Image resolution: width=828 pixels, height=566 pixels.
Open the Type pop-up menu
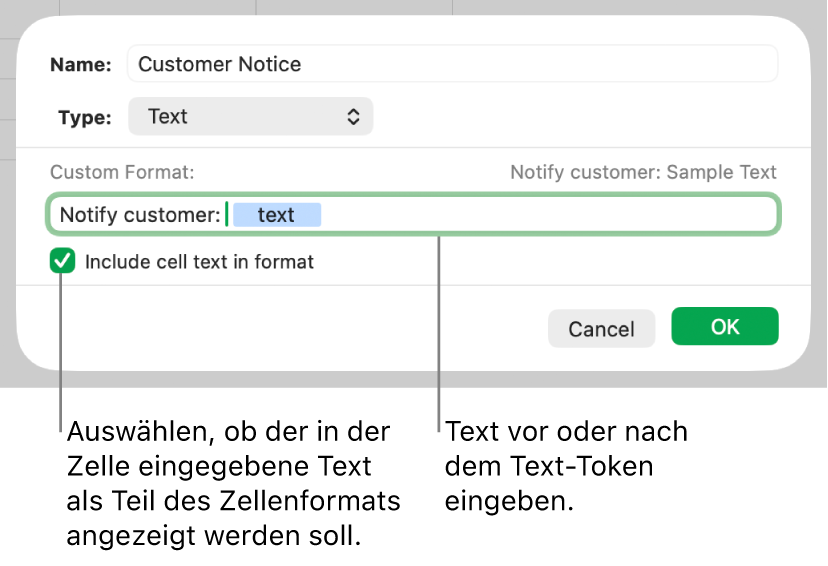point(250,117)
